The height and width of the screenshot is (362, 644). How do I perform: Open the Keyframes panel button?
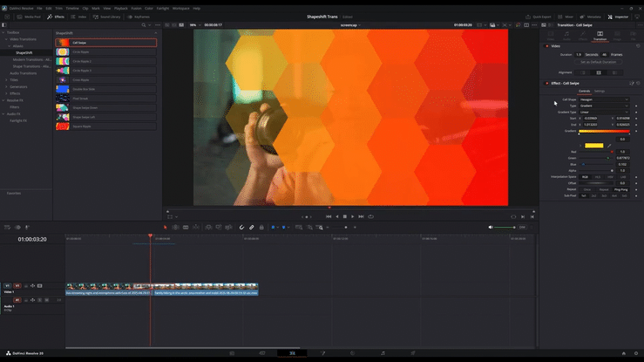139,17
